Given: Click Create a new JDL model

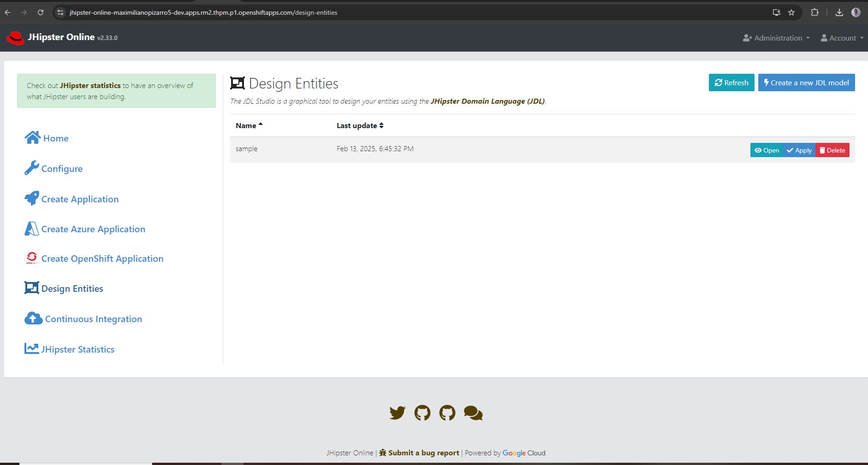Looking at the screenshot, I should tap(806, 82).
